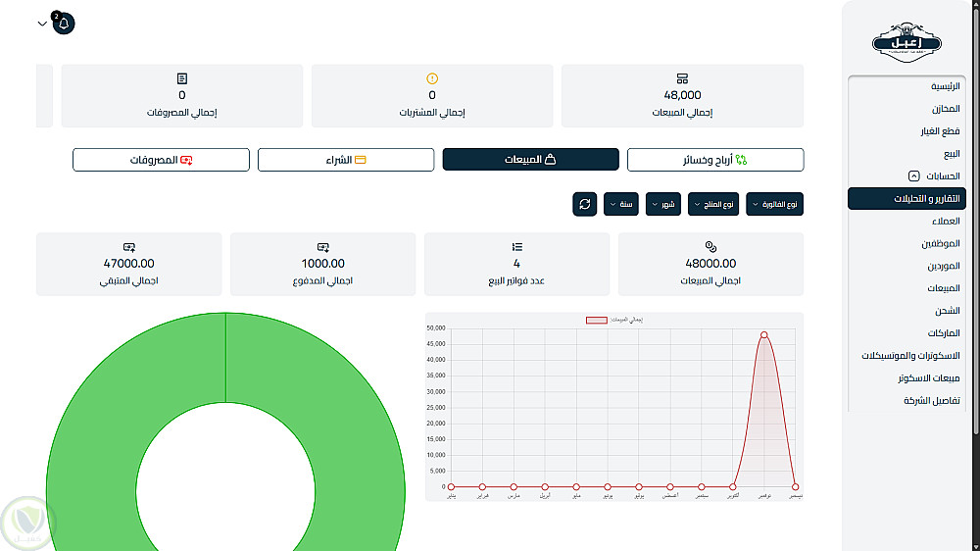
Task: Switch to the الشراء tab
Action: [346, 160]
